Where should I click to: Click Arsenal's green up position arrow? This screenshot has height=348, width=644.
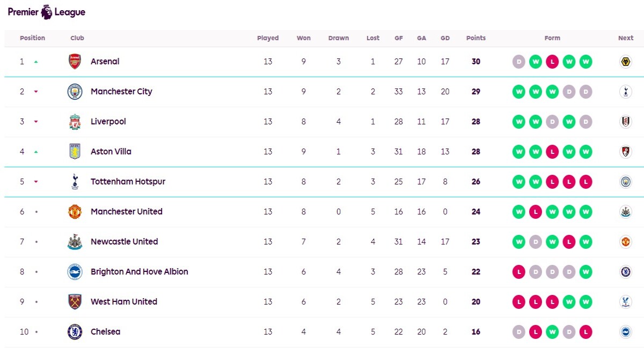click(36, 62)
